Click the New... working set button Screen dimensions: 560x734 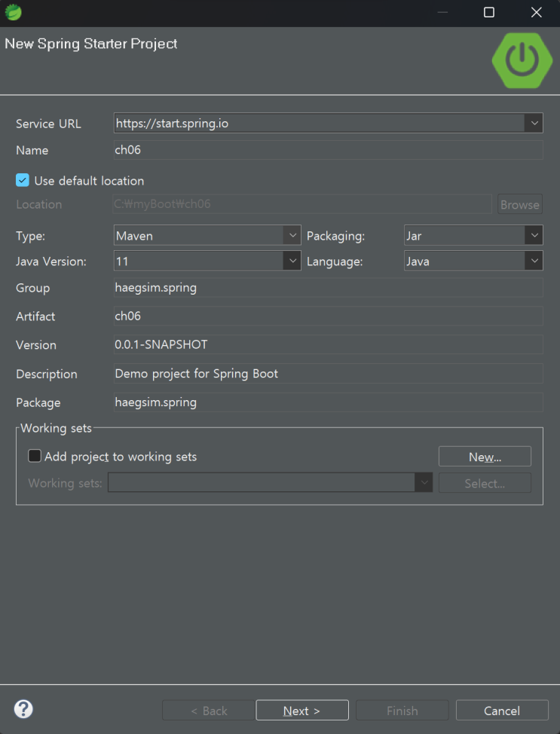tap(485, 457)
